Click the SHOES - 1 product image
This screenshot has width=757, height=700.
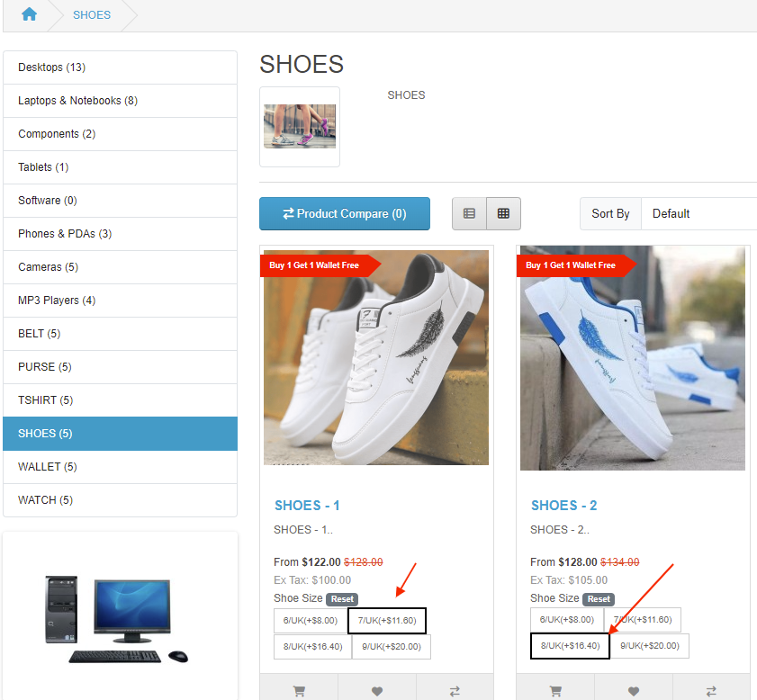376,358
